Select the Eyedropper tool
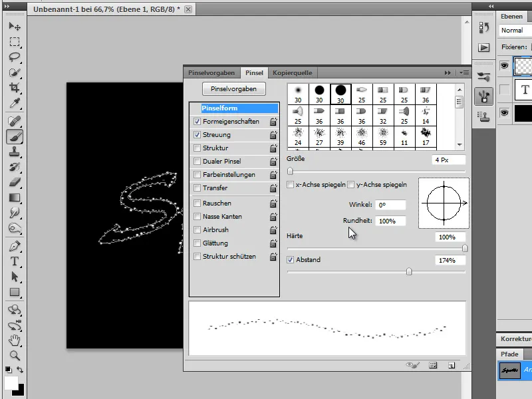 coord(14,103)
